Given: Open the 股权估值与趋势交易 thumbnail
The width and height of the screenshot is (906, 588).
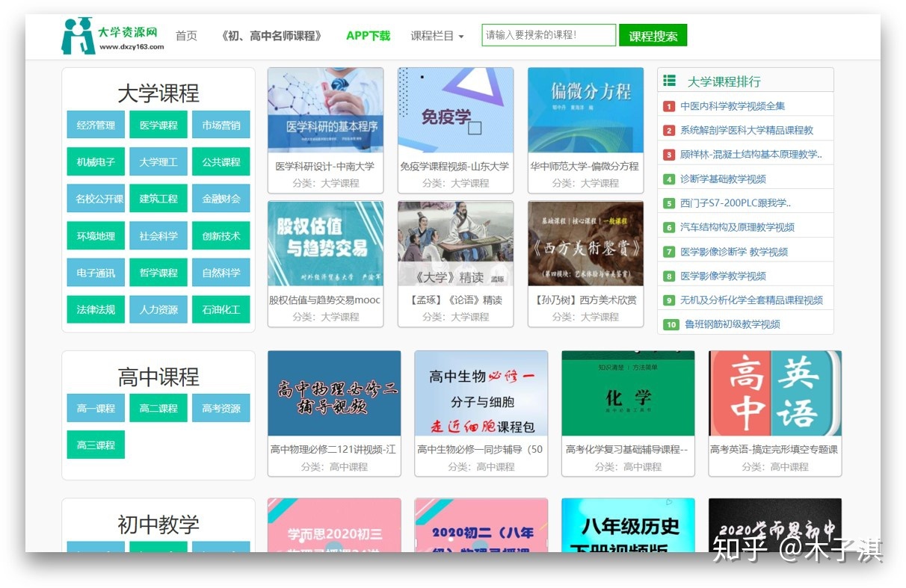Looking at the screenshot, I should point(325,244).
